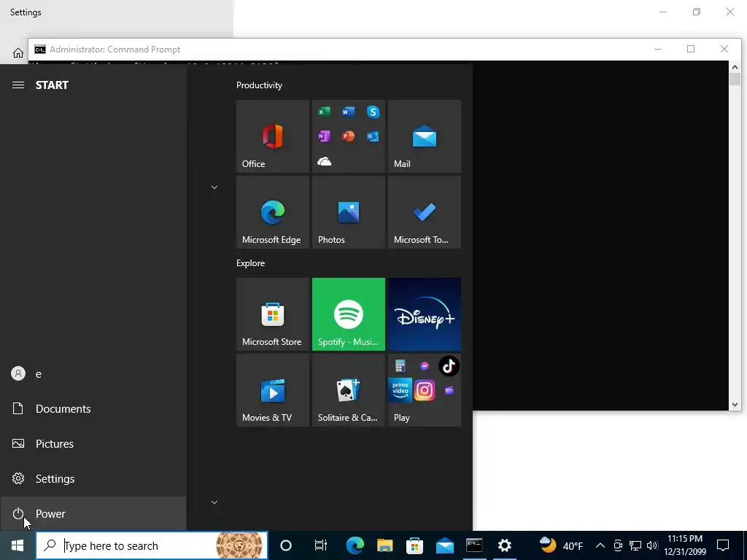
Task: Launch Skype from the folder tile
Action: pos(373,112)
